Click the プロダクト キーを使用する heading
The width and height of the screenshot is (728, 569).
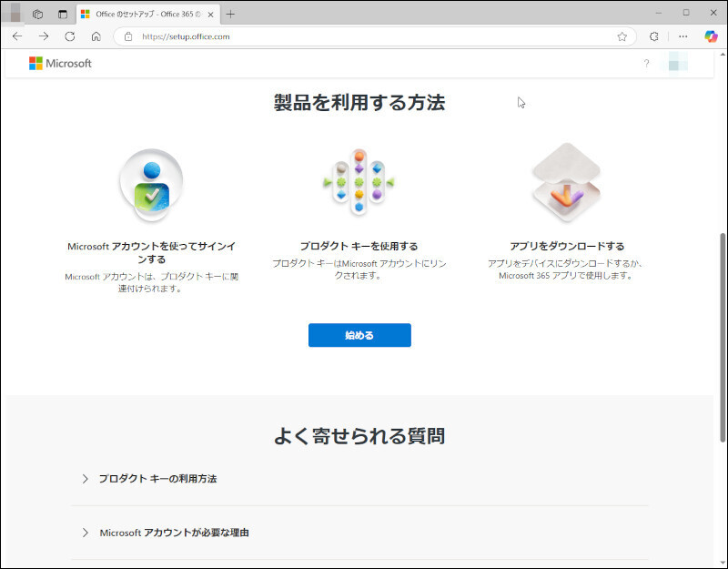(x=359, y=246)
